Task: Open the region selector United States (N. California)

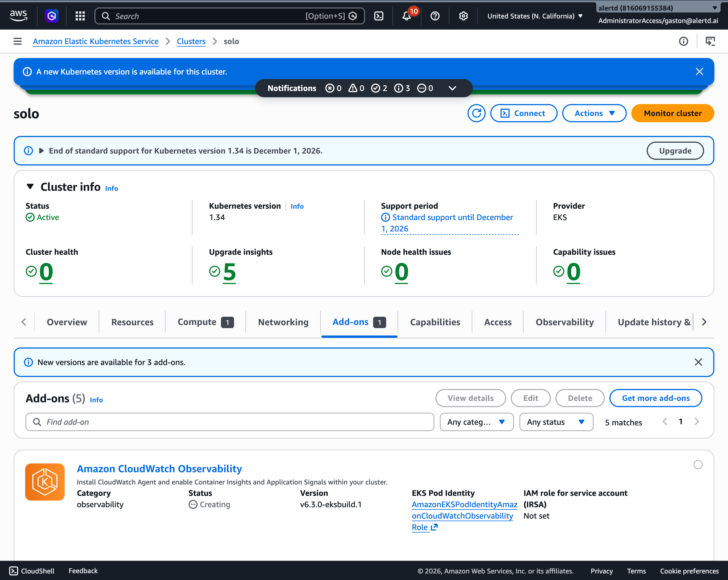Action: [535, 16]
